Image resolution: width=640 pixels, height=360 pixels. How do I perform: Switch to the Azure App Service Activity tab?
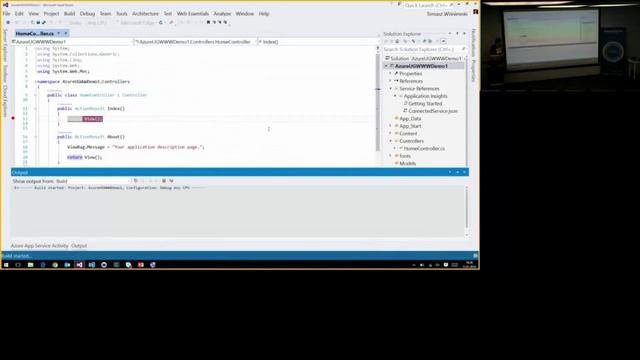click(40, 246)
